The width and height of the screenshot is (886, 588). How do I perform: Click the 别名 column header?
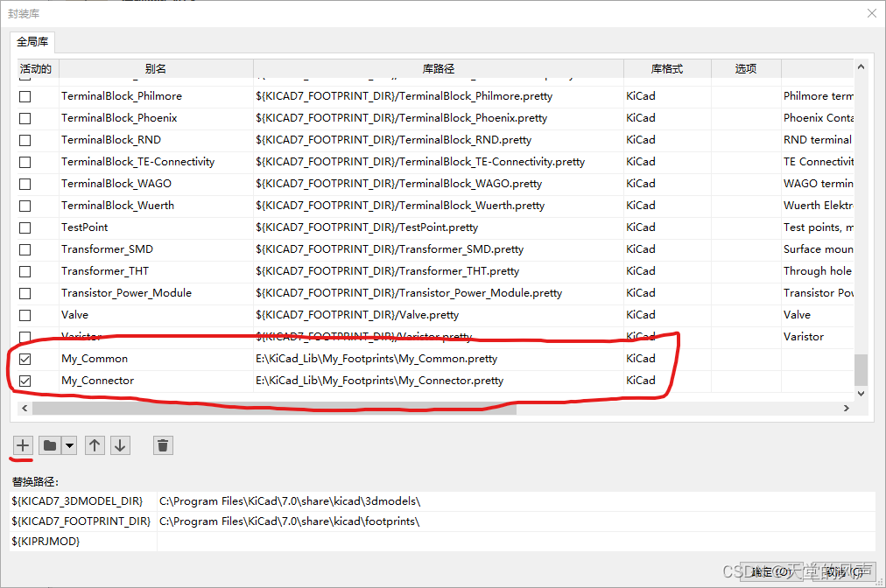coord(156,68)
